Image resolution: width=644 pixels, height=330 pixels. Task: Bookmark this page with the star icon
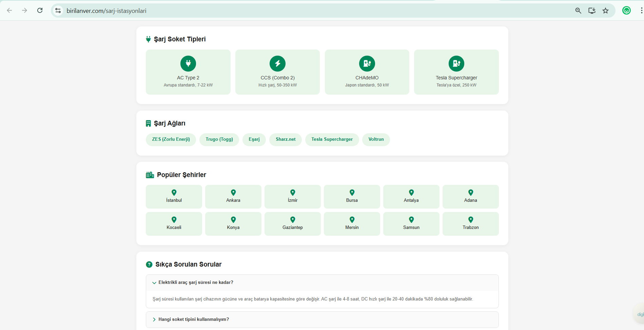[x=605, y=11]
